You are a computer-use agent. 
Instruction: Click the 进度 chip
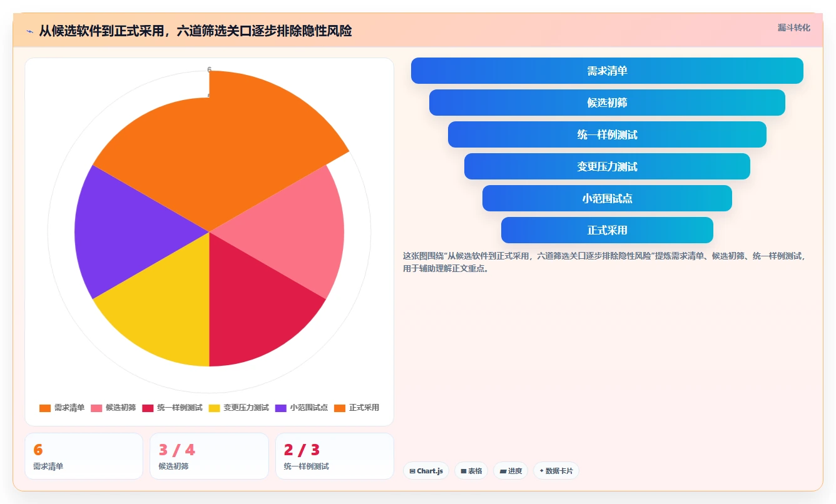pos(511,471)
